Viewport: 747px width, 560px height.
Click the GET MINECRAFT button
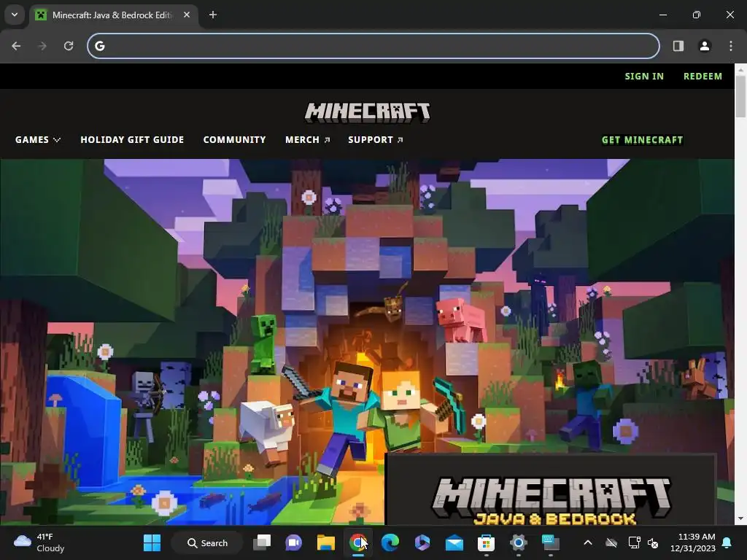[x=642, y=140]
